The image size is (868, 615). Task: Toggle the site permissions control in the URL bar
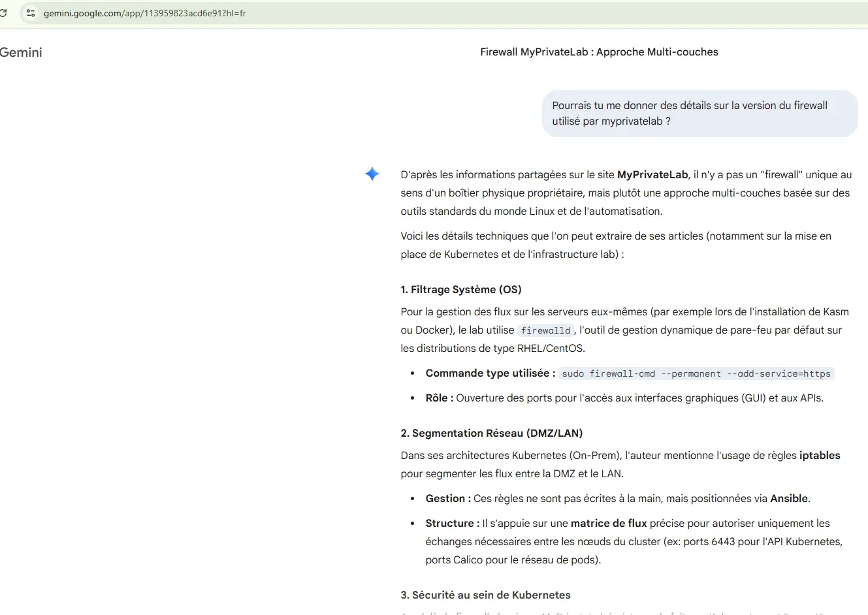[x=30, y=12]
